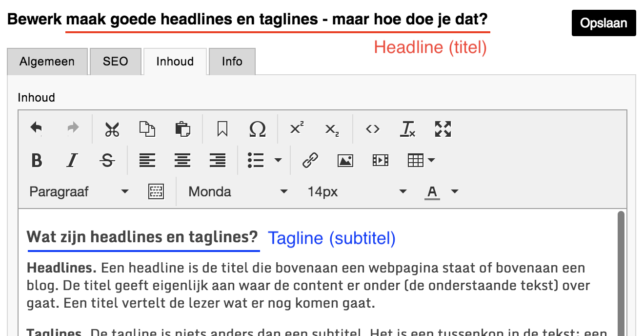Toggle bold formatting
The height and width of the screenshot is (336, 644).
click(x=37, y=160)
